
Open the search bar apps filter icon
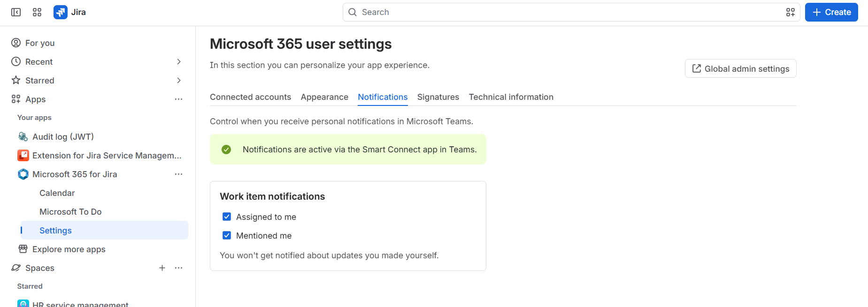pos(791,12)
